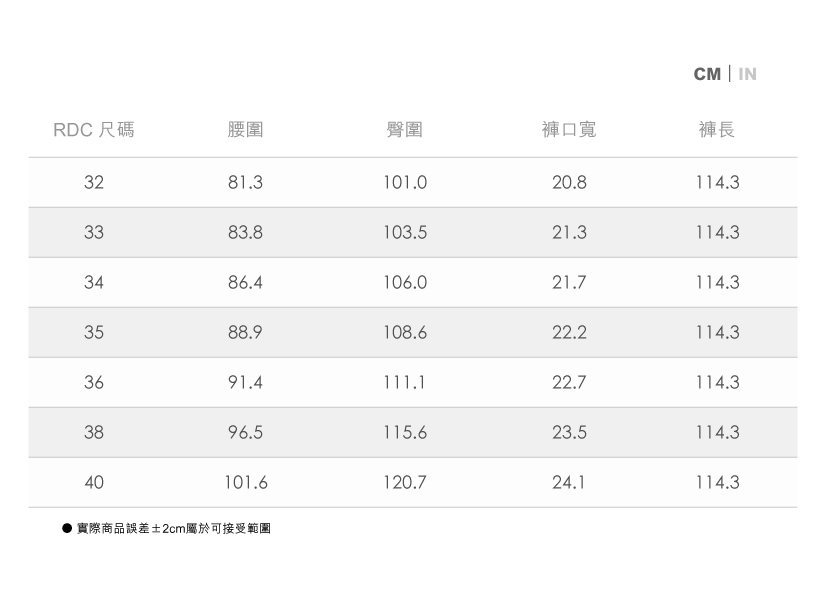Click the RDC 尺碼 column header
The image size is (825, 600).
click(x=94, y=130)
